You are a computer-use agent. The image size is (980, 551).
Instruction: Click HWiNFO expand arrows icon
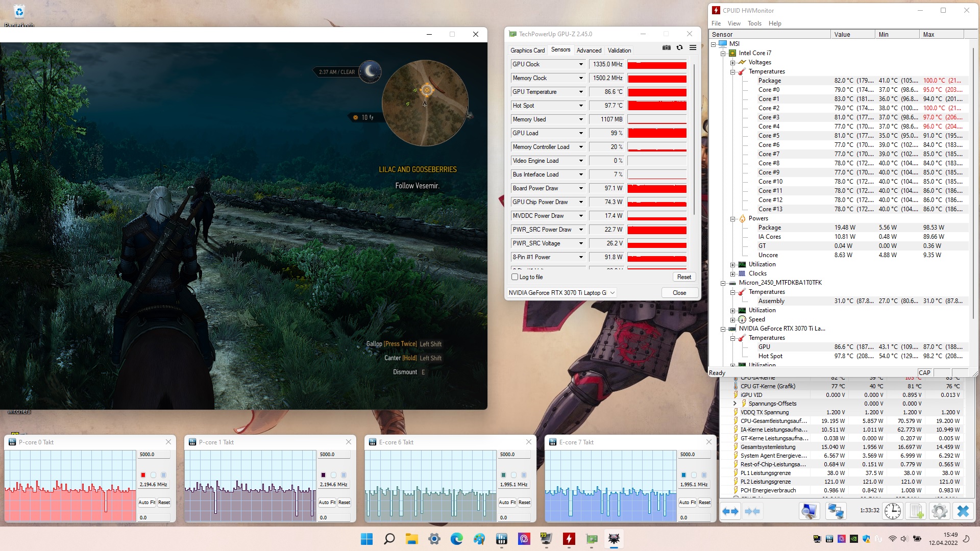pyautogui.click(x=731, y=511)
